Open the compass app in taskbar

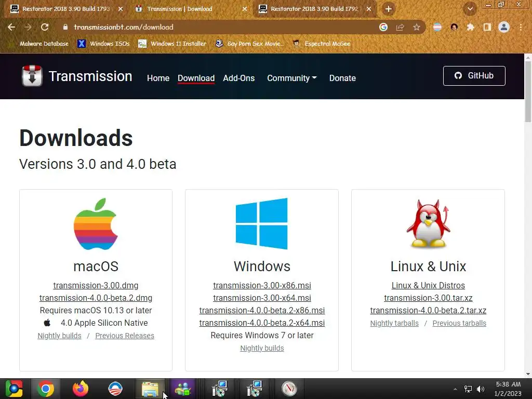[289, 389]
